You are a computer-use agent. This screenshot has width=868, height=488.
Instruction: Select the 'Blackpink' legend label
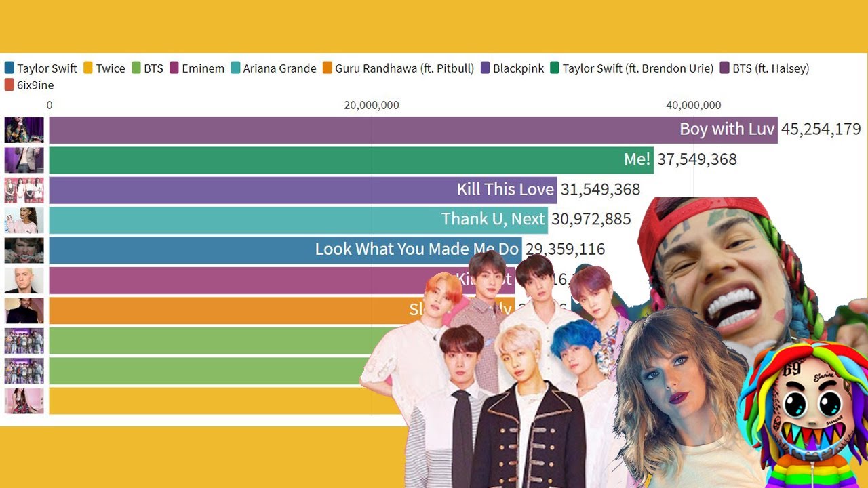[x=518, y=68]
